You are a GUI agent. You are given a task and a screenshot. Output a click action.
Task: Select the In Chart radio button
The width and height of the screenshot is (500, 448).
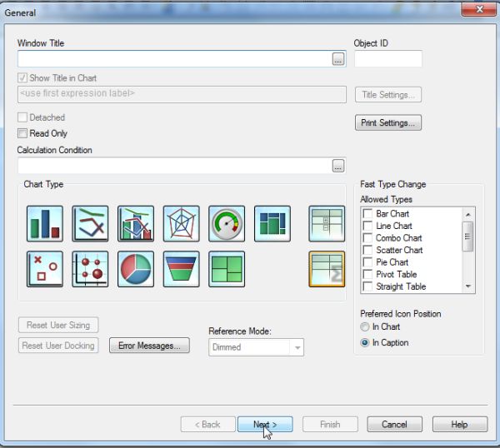364,327
